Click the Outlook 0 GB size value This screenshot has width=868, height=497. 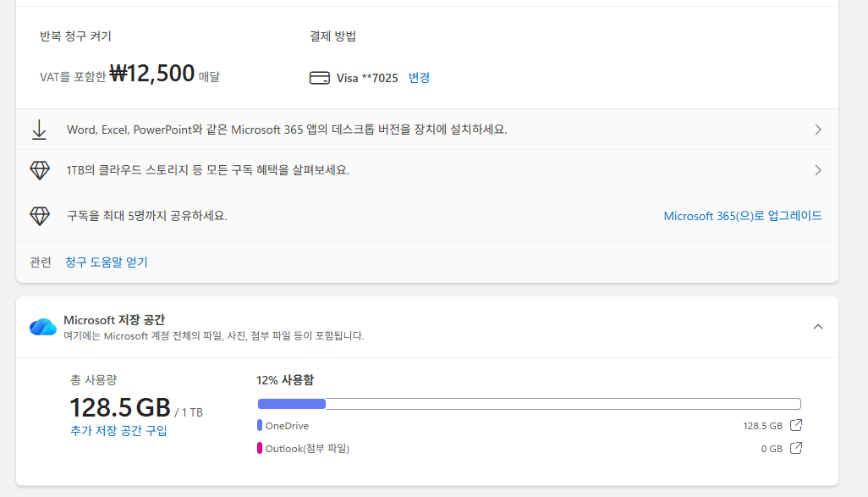pos(771,448)
